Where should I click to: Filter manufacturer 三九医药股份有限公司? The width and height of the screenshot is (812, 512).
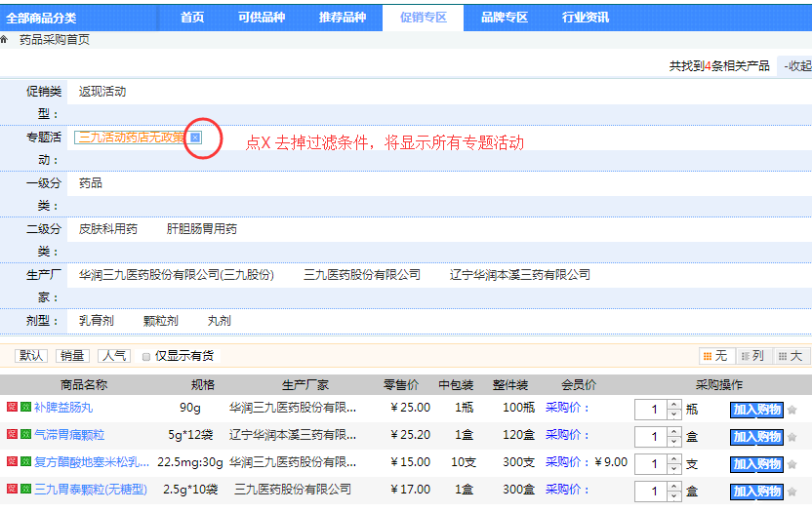click(361, 275)
